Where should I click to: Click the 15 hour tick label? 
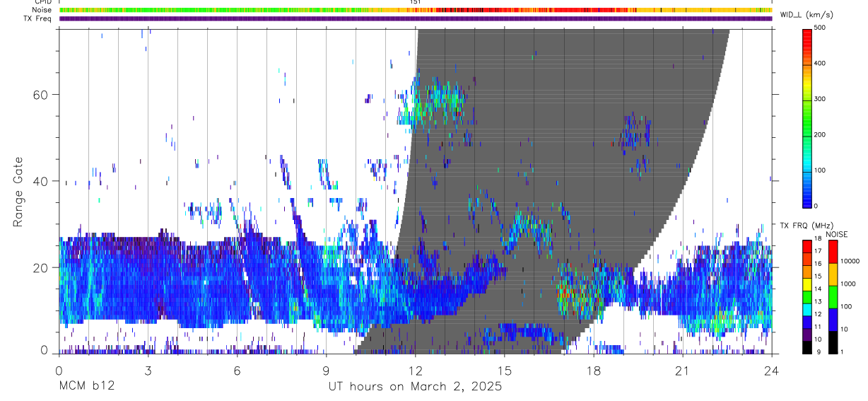click(504, 371)
